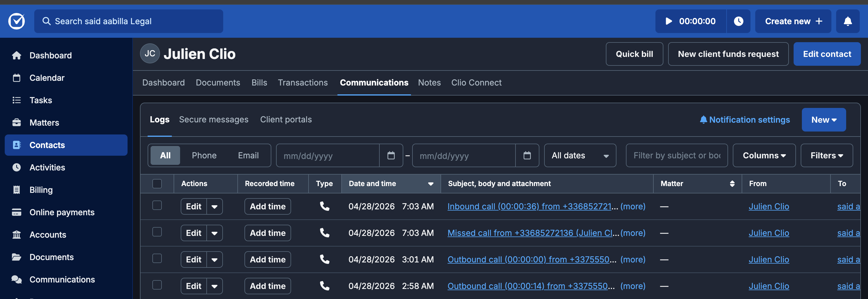Check the box for the Inbound call row

pyautogui.click(x=157, y=206)
